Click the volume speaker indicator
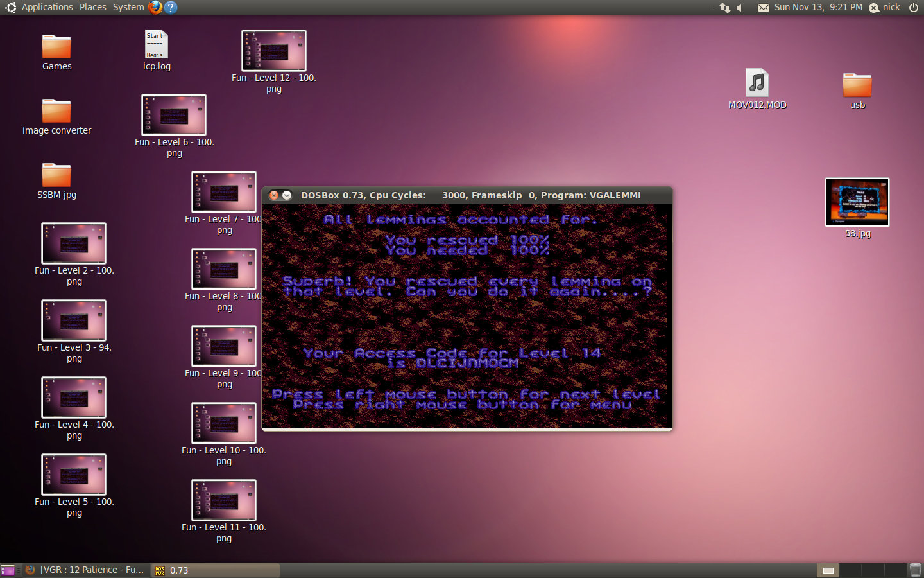This screenshot has width=924, height=578. pyautogui.click(x=740, y=8)
